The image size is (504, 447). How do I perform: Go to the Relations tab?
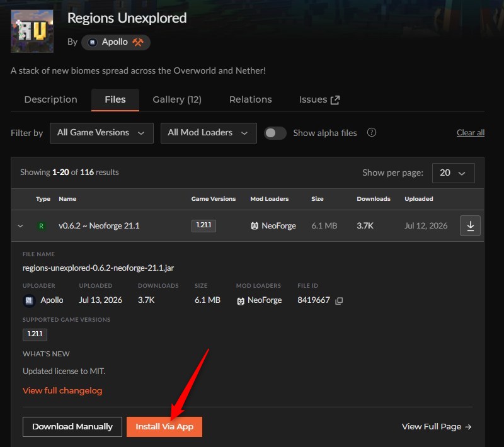(250, 99)
